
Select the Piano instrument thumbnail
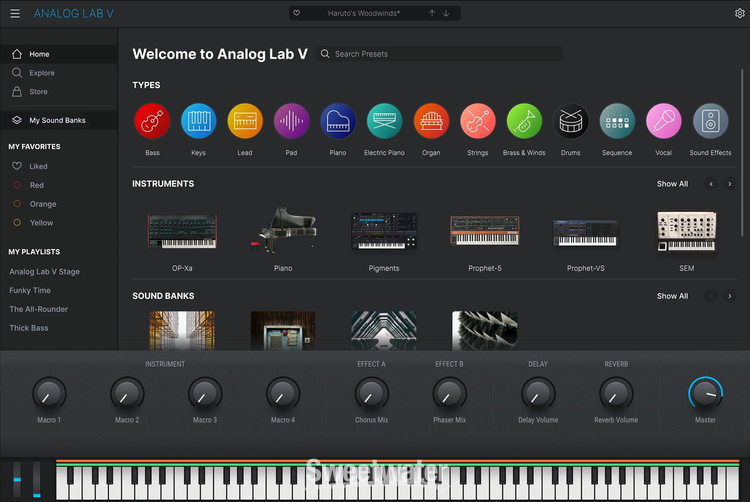click(x=283, y=230)
